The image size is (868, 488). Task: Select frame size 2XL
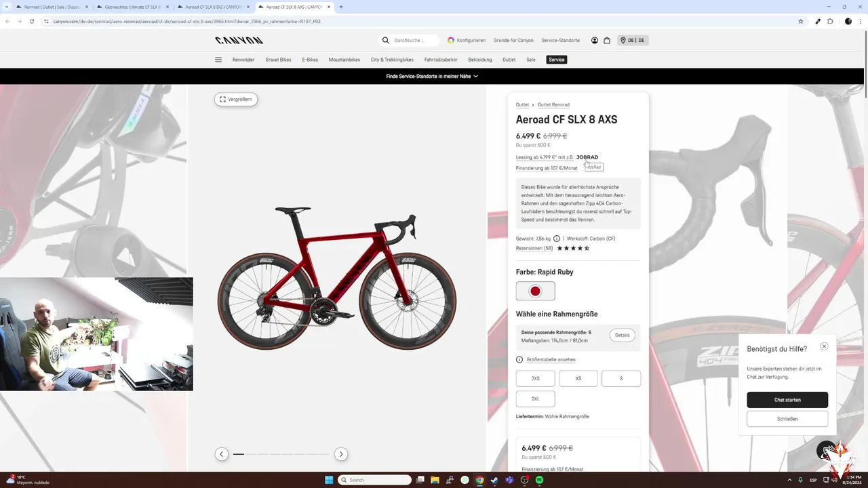[536, 399]
